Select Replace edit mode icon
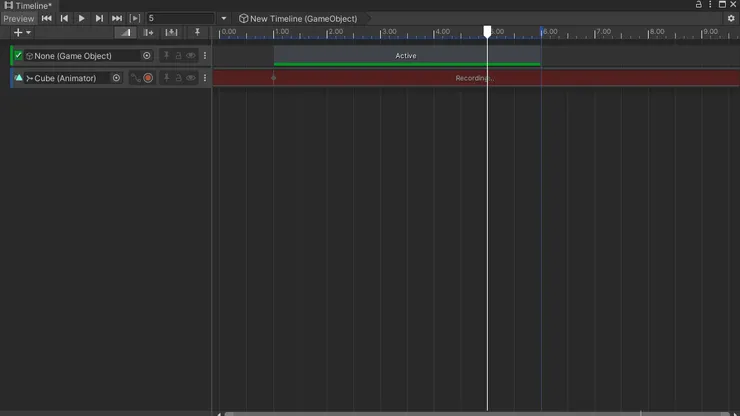Image resolution: width=740 pixels, height=416 pixels. coord(171,32)
